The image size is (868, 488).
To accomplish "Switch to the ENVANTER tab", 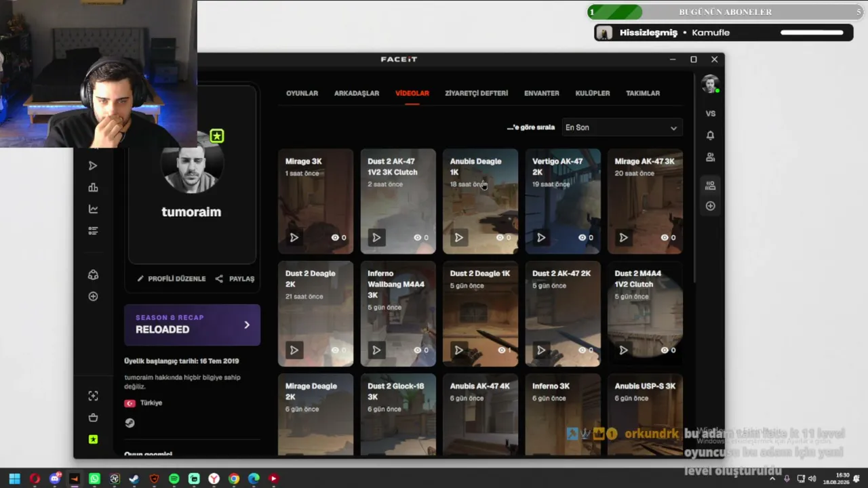I will 542,94.
